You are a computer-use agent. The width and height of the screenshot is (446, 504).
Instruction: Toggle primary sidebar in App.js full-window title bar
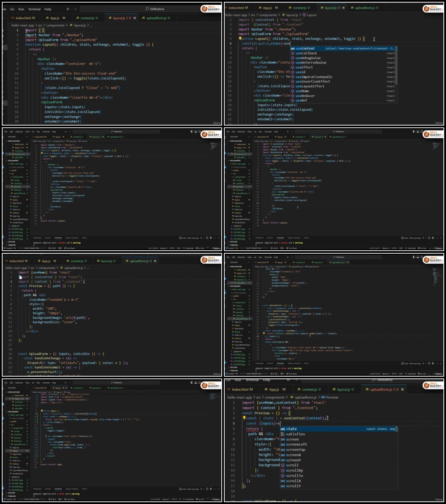(x=192, y=382)
